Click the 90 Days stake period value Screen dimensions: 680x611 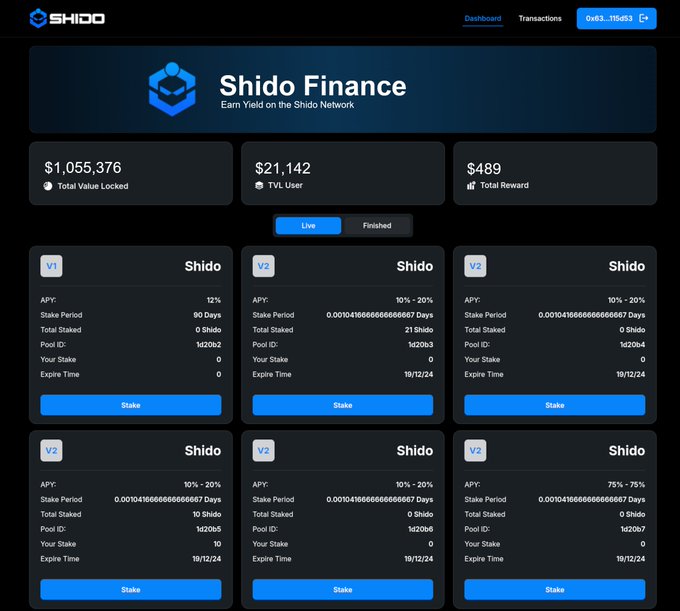click(207, 315)
